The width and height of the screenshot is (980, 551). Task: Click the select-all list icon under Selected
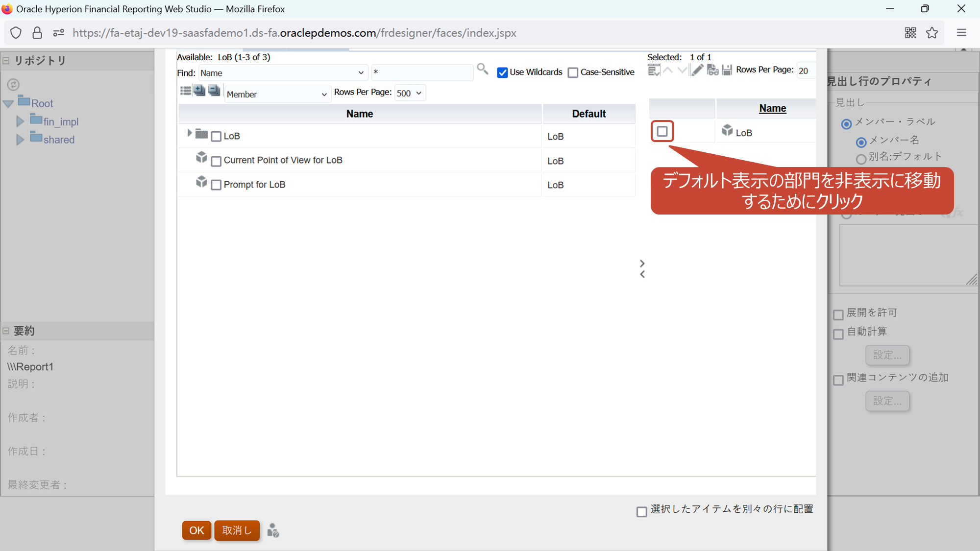[x=654, y=70]
